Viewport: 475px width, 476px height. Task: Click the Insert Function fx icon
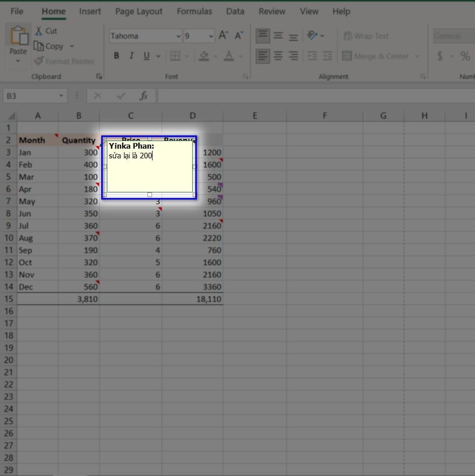pos(143,96)
